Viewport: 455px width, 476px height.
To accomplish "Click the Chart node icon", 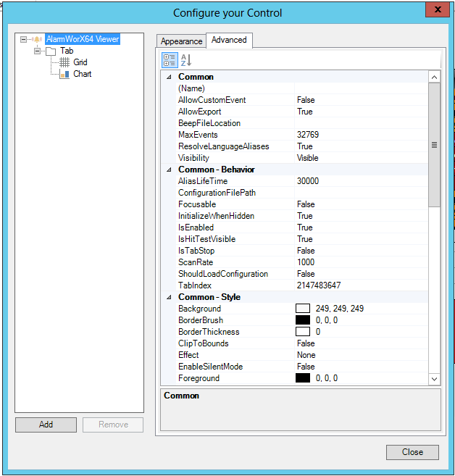I will [64, 74].
